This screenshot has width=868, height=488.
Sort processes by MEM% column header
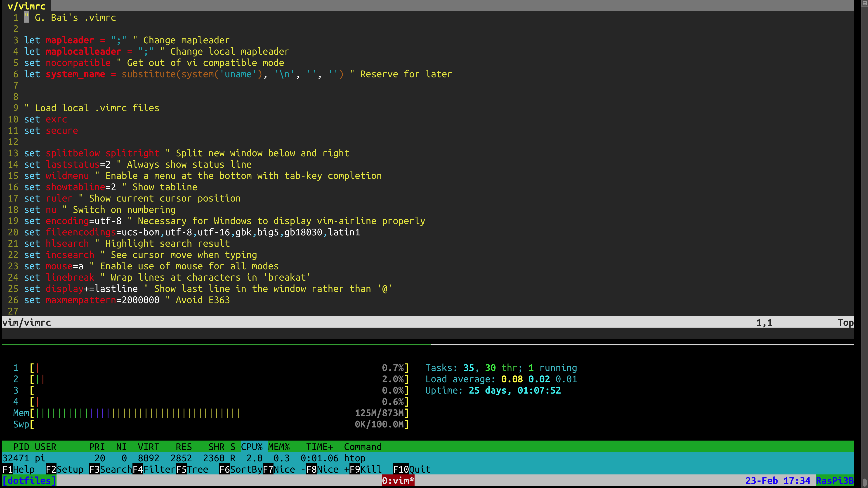pos(279,447)
